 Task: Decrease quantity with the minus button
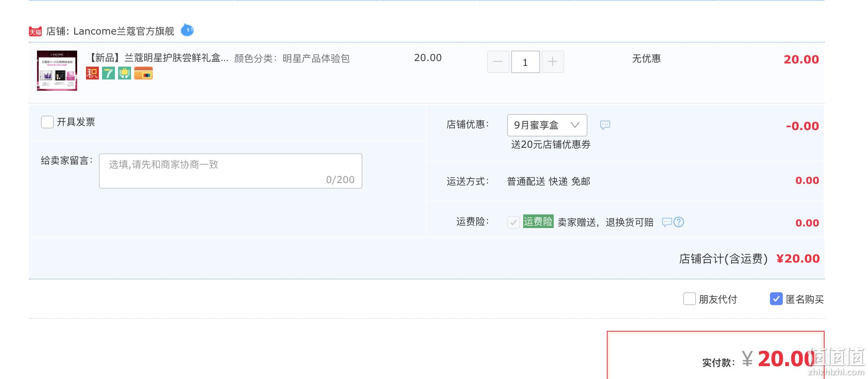(x=498, y=62)
